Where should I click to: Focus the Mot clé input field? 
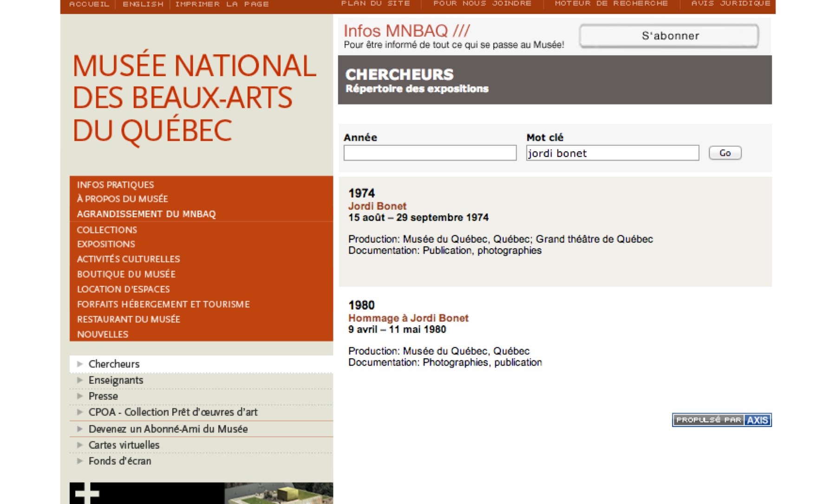pyautogui.click(x=613, y=153)
